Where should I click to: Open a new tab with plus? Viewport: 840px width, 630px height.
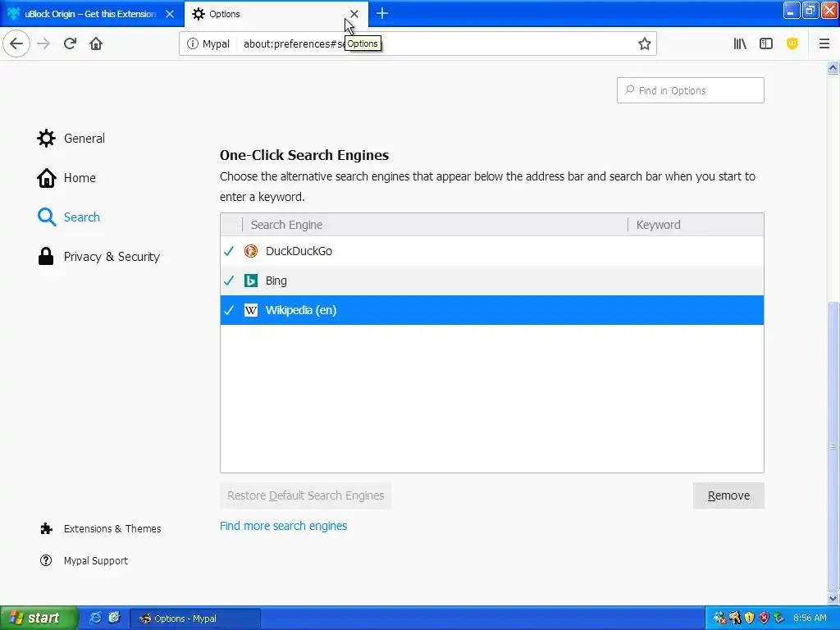tap(382, 13)
